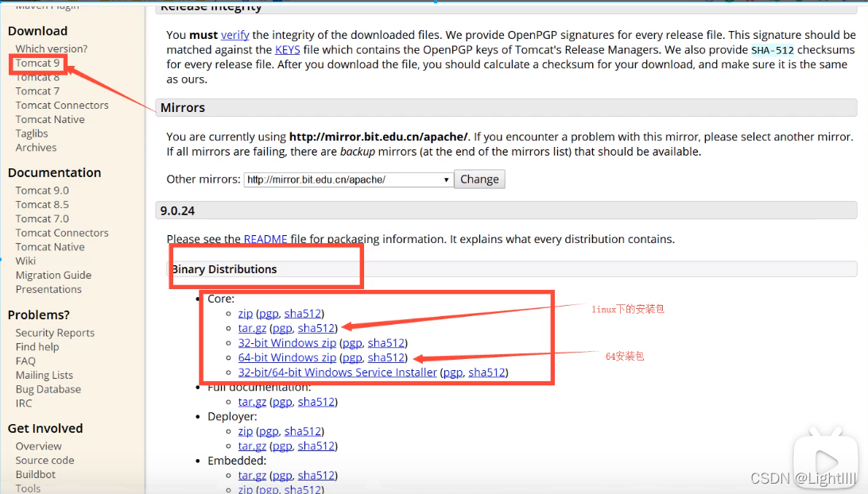Screen dimensions: 868x494
Task: Open pgp link for 32-bit Windows zip
Action: (352, 344)
